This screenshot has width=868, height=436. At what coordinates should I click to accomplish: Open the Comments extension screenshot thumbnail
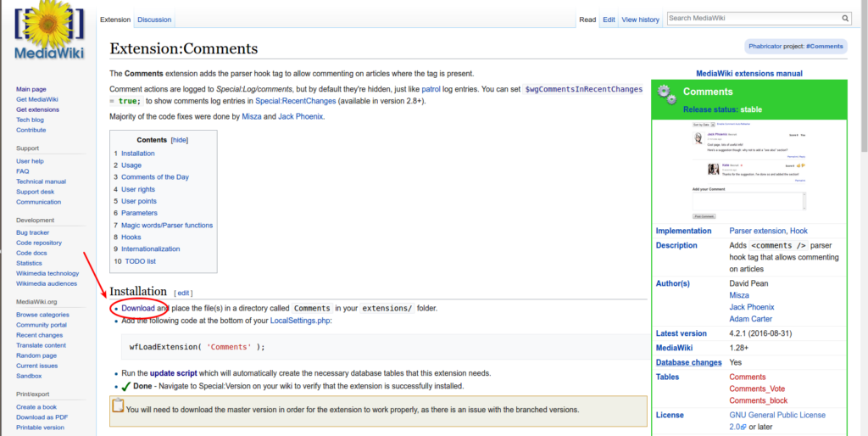749,171
